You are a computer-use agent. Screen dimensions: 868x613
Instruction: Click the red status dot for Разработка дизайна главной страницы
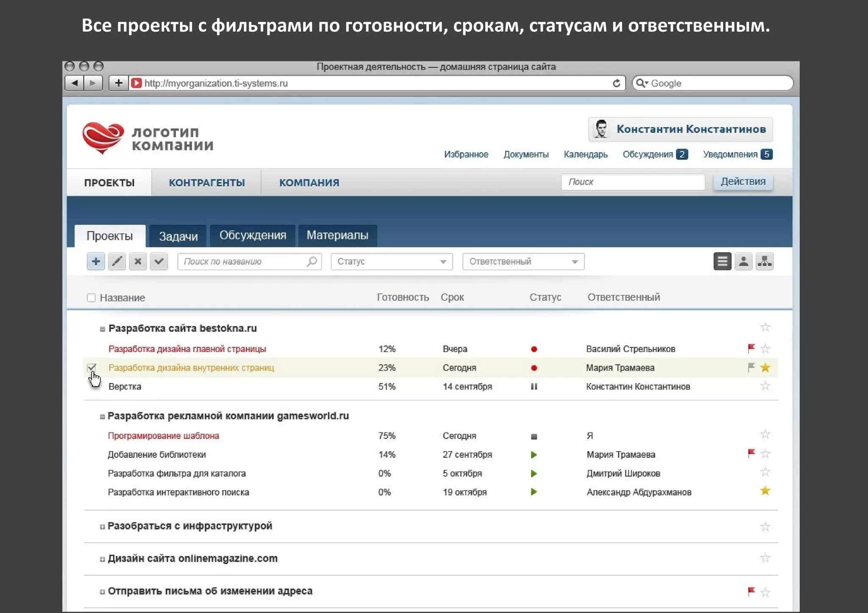534,349
